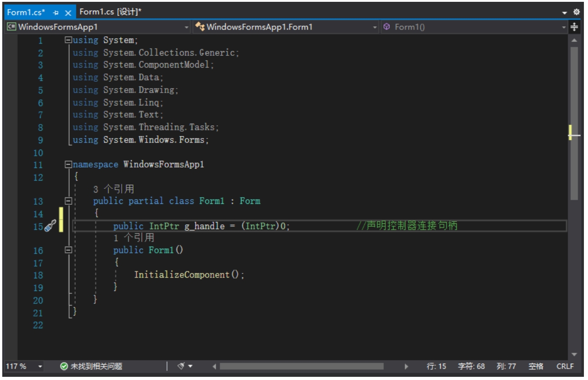The image size is (588, 380).
Task: Click the screwdriver quick actions icon on line 15
Action: pos(50,226)
